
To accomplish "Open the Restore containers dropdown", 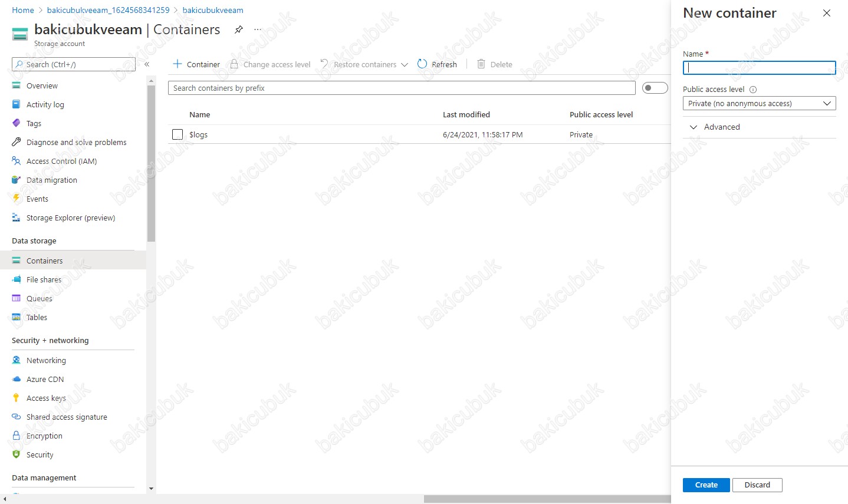I will coord(364,64).
